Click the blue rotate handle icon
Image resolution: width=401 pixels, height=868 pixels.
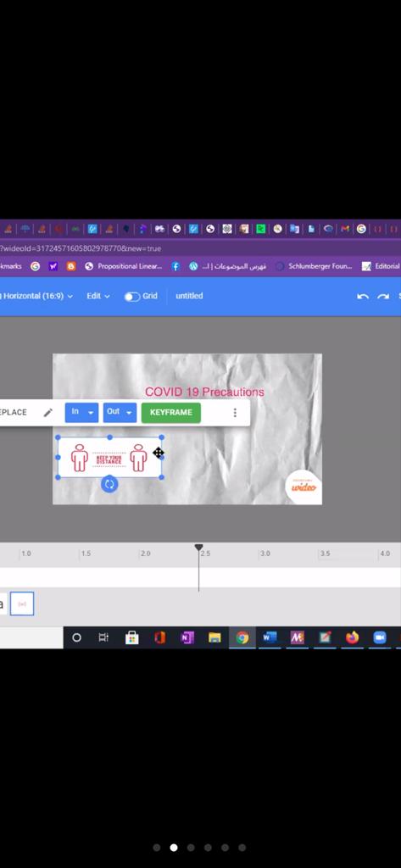[109, 484]
